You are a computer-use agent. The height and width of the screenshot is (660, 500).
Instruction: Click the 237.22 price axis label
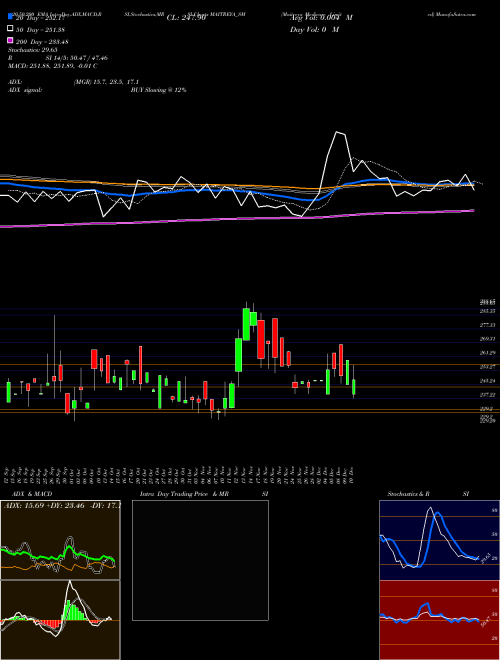pos(488,394)
